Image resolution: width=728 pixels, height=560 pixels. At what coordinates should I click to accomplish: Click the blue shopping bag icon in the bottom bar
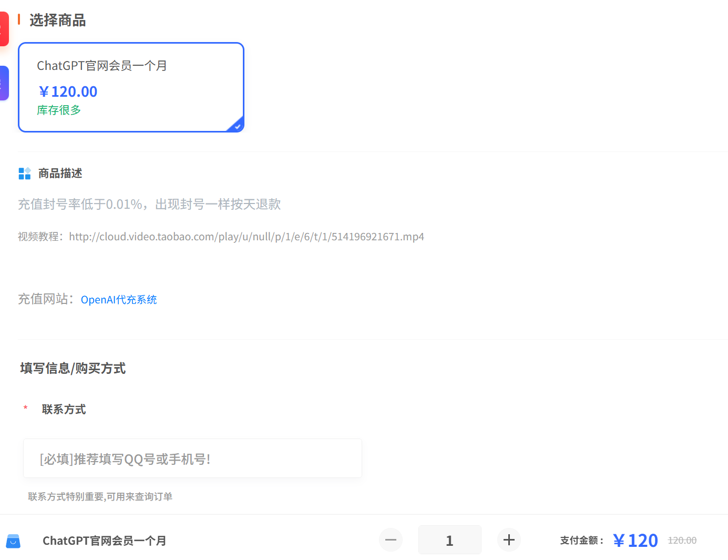[x=13, y=541]
